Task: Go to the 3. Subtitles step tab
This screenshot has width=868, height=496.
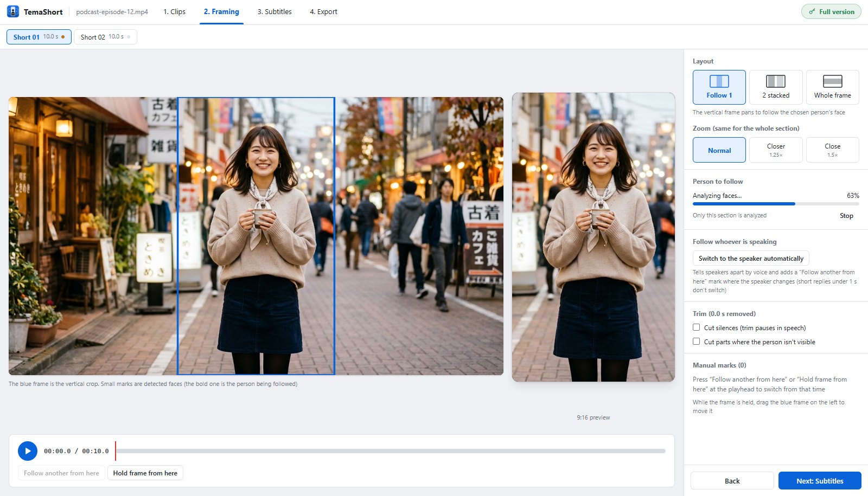Action: tap(275, 12)
